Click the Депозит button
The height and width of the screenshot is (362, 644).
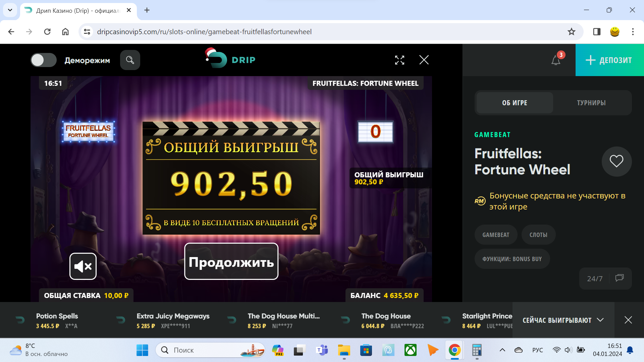pyautogui.click(x=609, y=60)
